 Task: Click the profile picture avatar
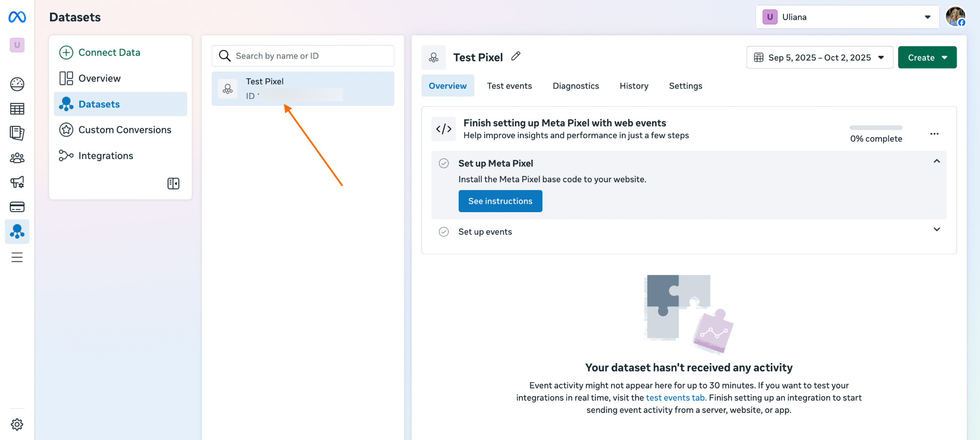pyautogui.click(x=955, y=17)
